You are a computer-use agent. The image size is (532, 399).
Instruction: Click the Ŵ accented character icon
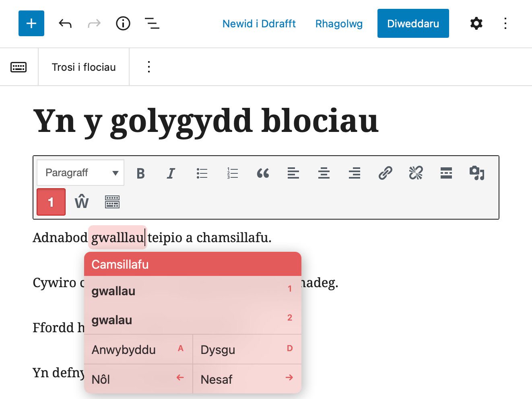point(82,202)
